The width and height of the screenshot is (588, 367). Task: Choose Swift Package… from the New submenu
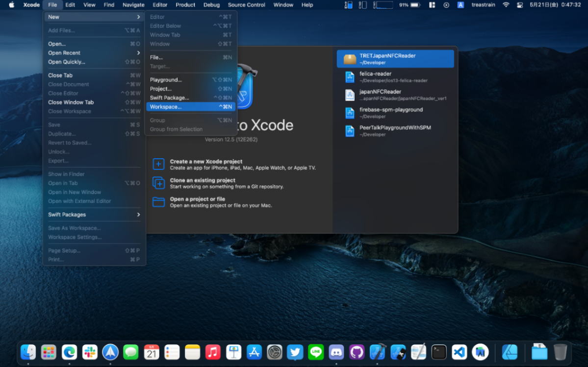tap(169, 98)
